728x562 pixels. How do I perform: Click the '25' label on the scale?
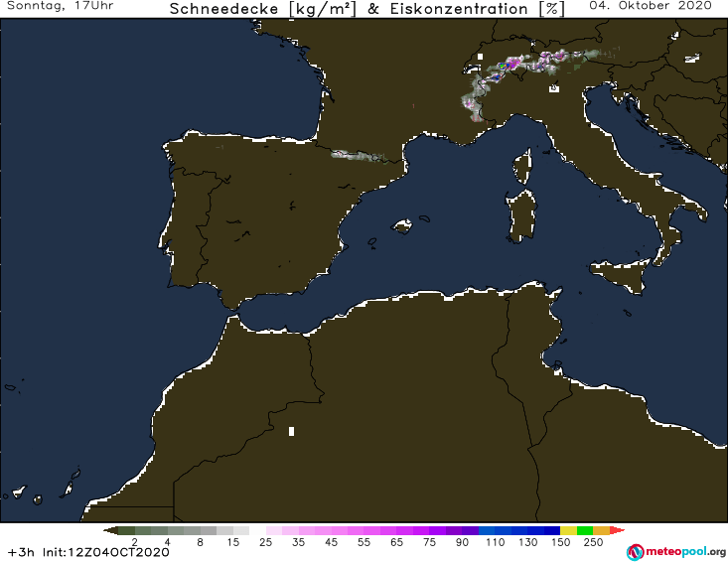[265, 542]
